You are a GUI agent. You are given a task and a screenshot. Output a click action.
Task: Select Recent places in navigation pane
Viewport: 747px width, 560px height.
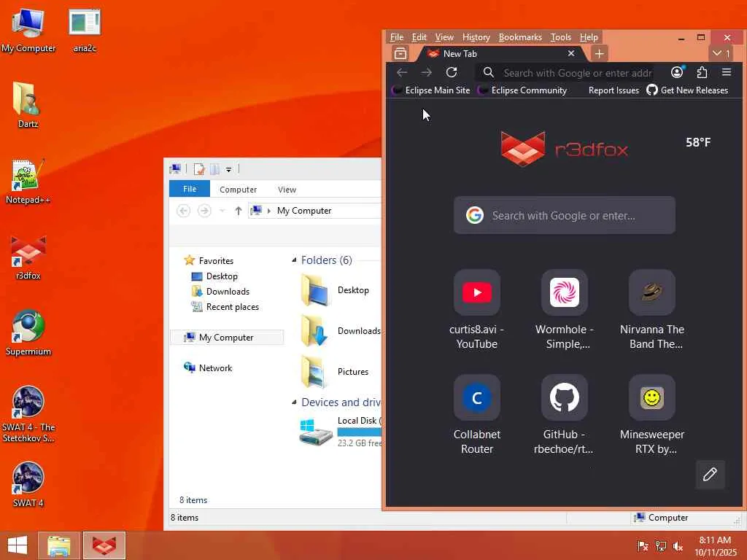(225, 307)
